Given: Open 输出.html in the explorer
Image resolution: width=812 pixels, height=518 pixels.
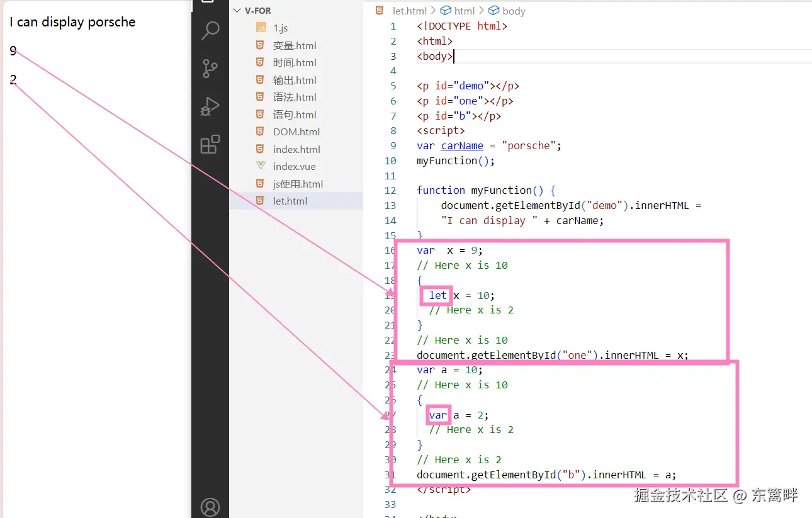Looking at the screenshot, I should tap(296, 80).
